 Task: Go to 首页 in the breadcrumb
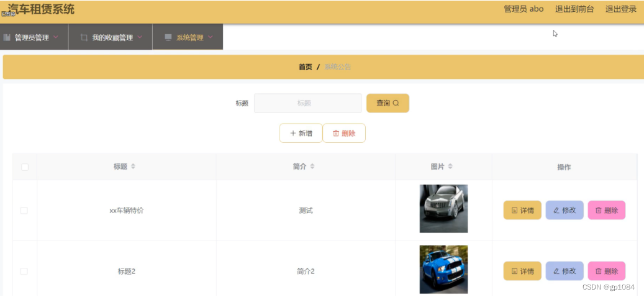[x=305, y=67]
